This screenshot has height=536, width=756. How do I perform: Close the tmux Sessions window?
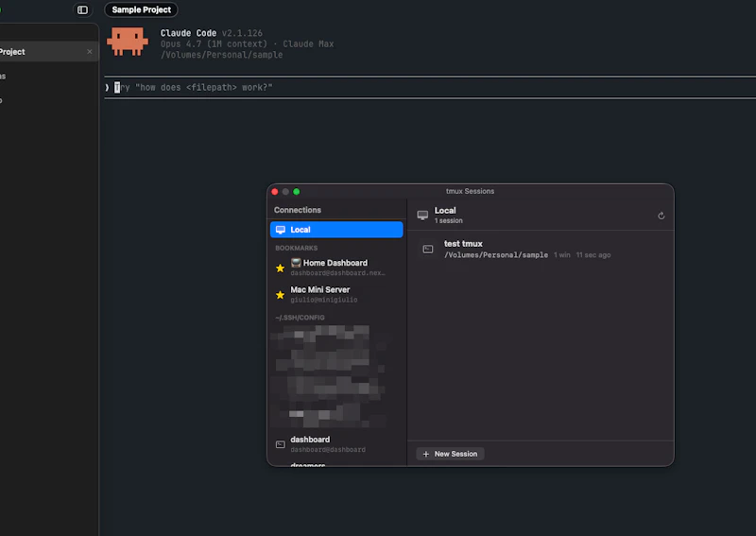(275, 192)
